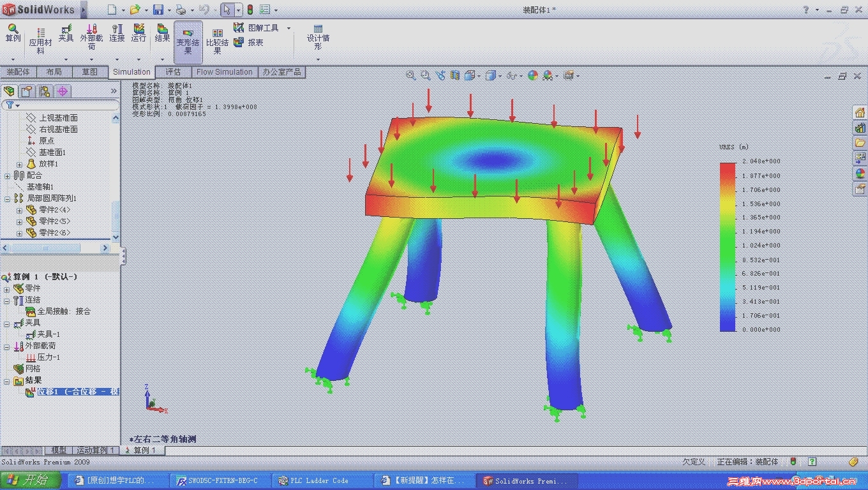Click the Open file folder icon

tap(135, 10)
